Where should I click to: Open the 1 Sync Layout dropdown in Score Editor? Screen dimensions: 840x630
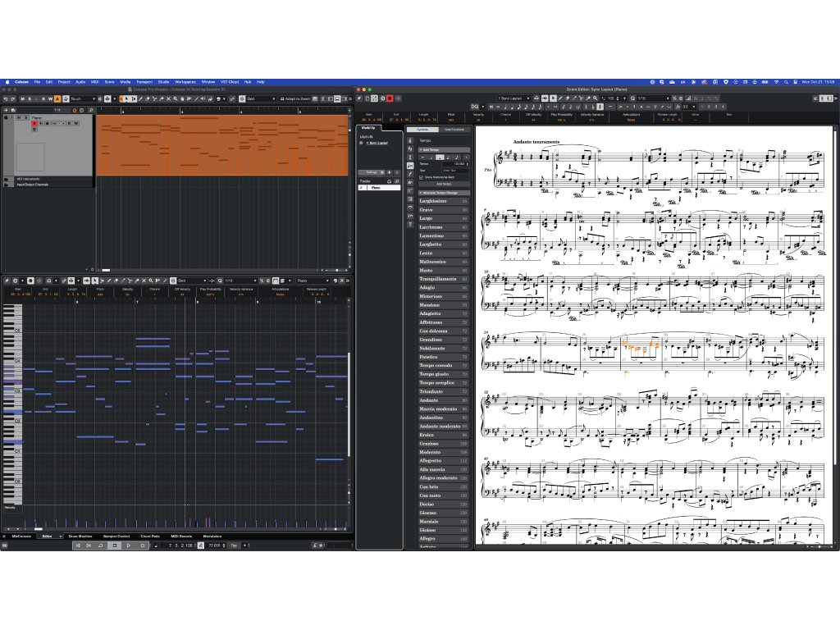coord(514,98)
